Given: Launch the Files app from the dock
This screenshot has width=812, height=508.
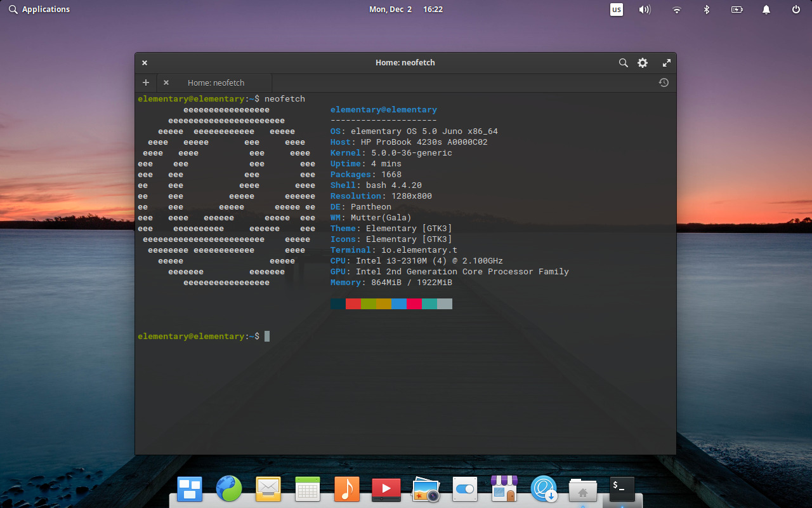Looking at the screenshot, I should pos(582,489).
